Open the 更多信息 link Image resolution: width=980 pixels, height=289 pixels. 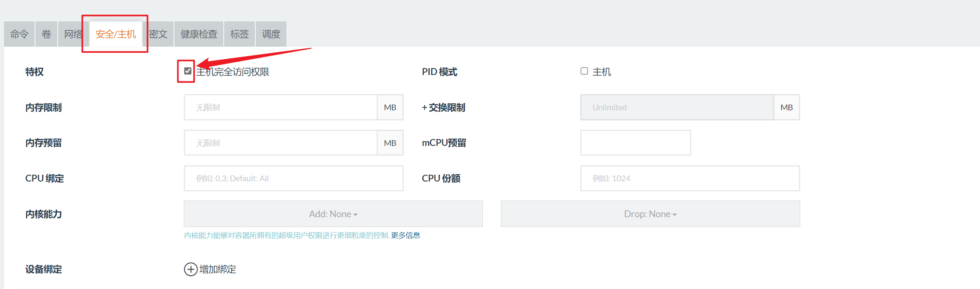[405, 235]
